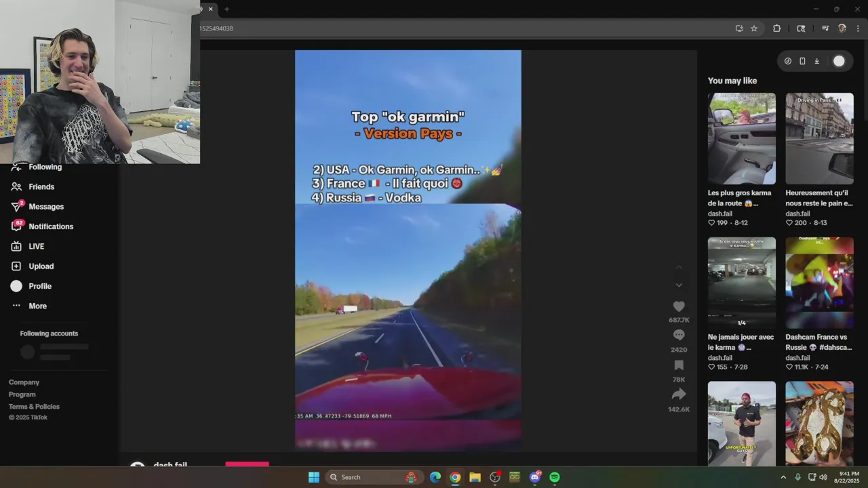Viewport: 868px width, 488px height.
Task: Open the volume control in tray
Action: point(823,477)
